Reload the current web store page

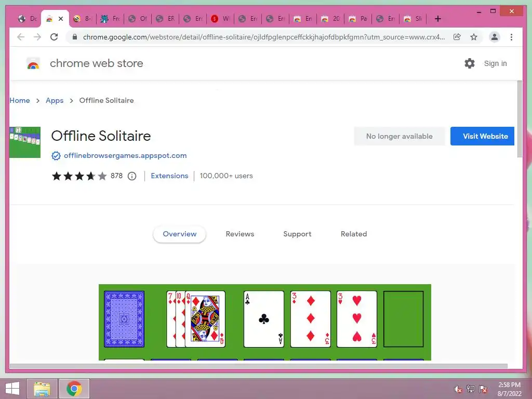coord(54,37)
